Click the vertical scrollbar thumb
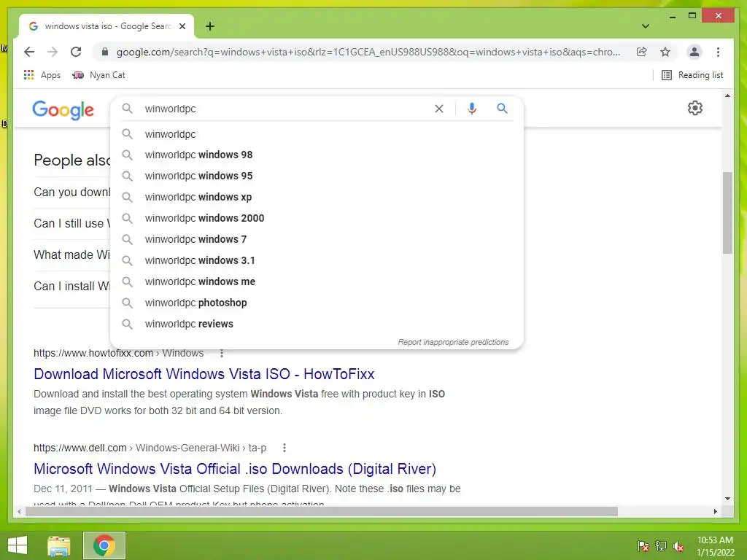This screenshot has height=560, width=747. click(x=727, y=213)
